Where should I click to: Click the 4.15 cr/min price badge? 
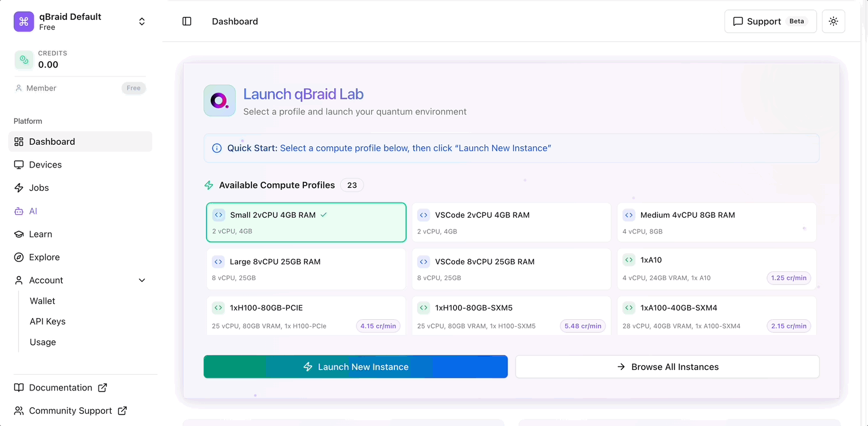tap(378, 326)
